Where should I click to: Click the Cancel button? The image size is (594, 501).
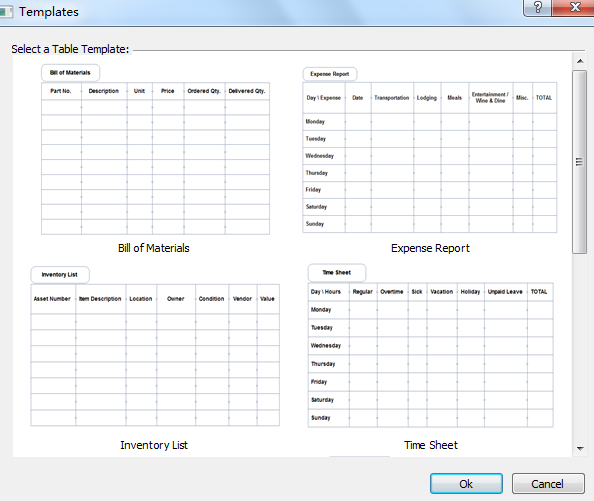(548, 484)
